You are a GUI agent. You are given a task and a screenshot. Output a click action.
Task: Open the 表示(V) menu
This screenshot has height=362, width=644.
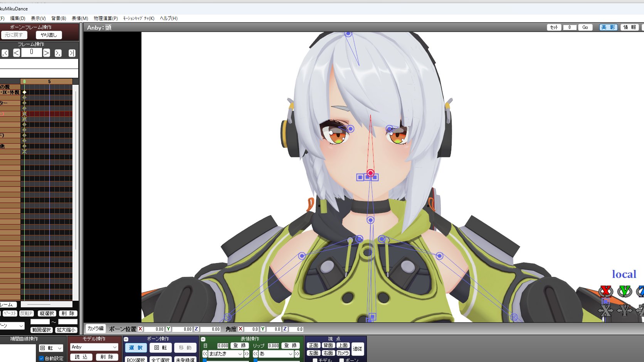point(38,18)
